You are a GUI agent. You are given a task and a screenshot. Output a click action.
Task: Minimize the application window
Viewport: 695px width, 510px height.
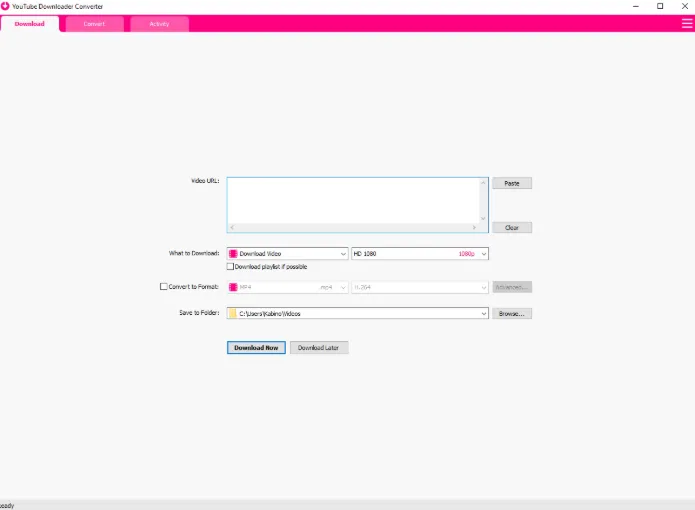coord(636,6)
